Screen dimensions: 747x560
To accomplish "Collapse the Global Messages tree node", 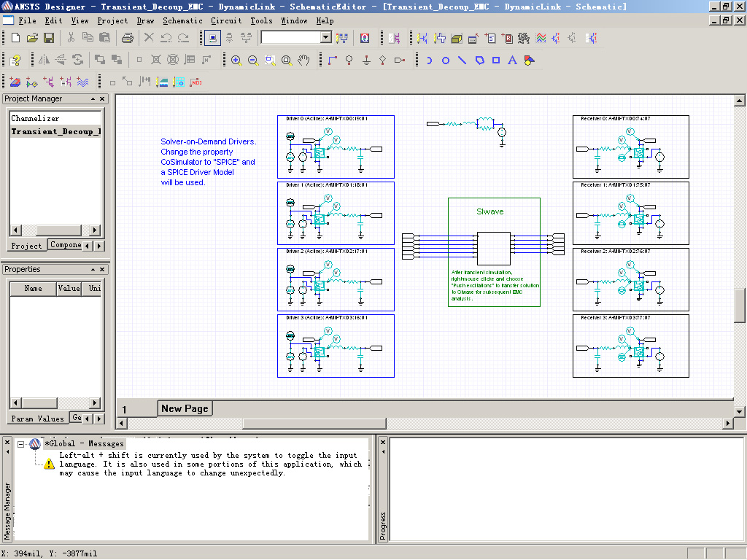I will point(20,444).
